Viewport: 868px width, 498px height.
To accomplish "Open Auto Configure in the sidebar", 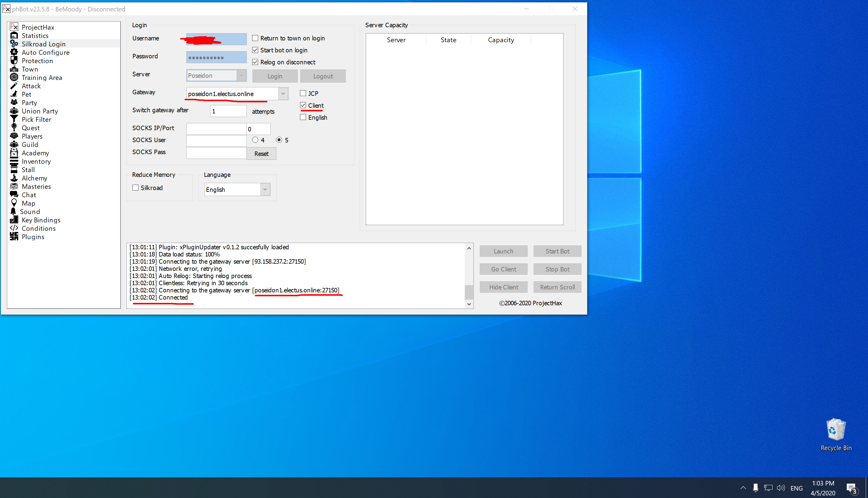I will 45,52.
